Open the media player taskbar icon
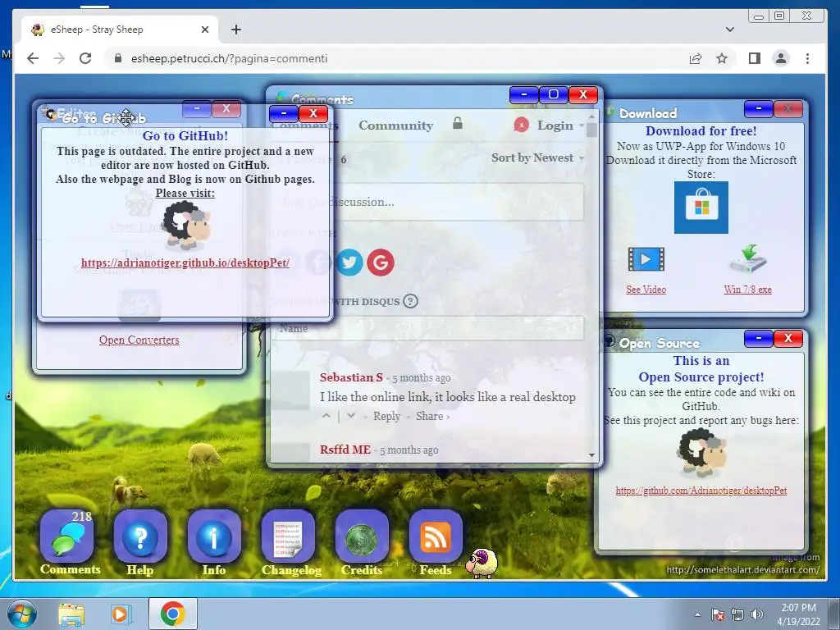This screenshot has height=630, width=840. point(121,614)
